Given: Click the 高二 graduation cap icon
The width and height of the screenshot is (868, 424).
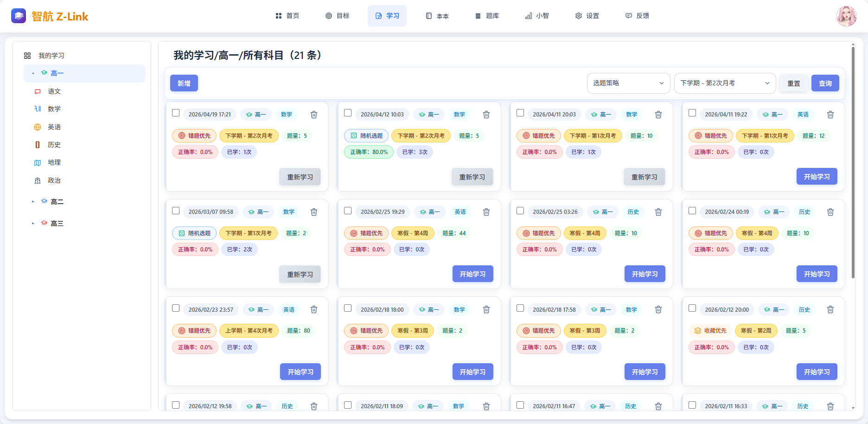Looking at the screenshot, I should pyautogui.click(x=44, y=201).
